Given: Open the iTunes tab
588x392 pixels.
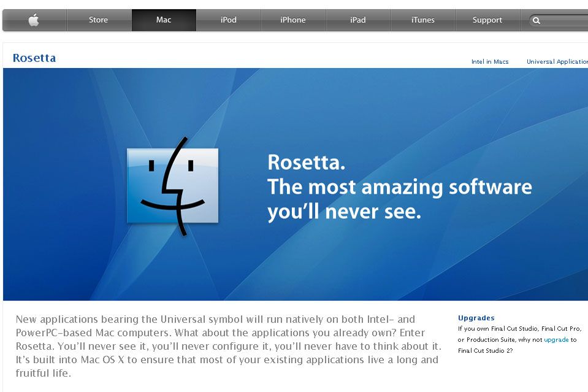Looking at the screenshot, I should tap(422, 20).
